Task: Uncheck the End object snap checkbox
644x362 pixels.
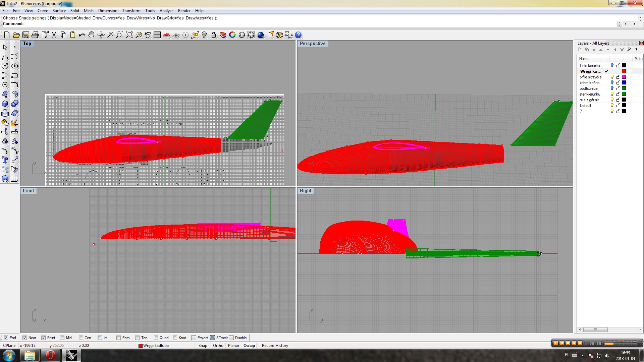Action: (6, 338)
